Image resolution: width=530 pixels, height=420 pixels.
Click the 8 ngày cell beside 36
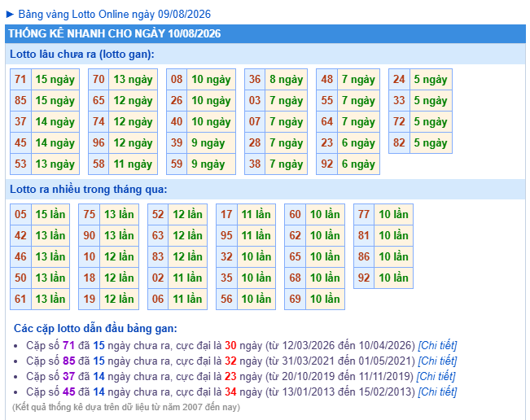(287, 80)
